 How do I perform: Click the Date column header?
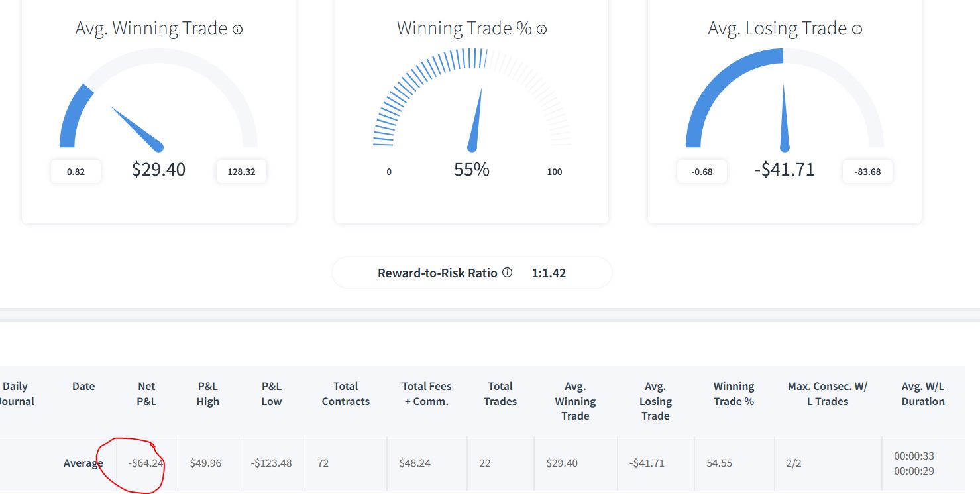tap(83, 387)
